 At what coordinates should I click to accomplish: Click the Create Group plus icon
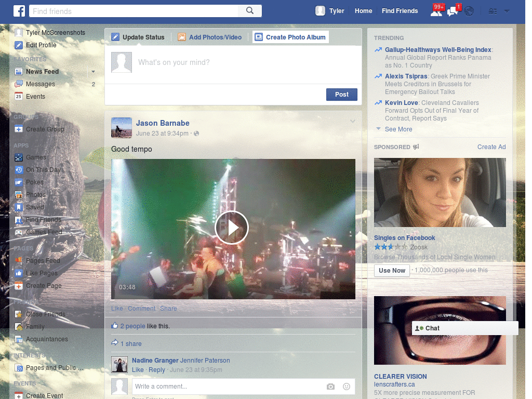(x=19, y=129)
